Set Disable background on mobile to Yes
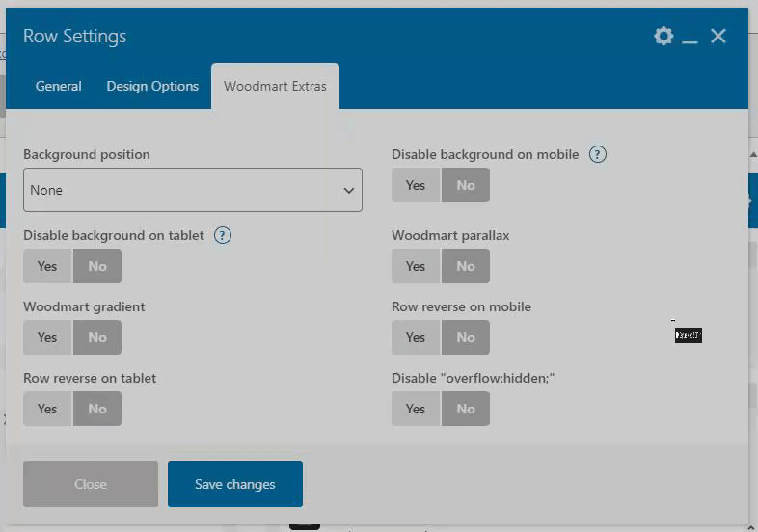 (416, 185)
